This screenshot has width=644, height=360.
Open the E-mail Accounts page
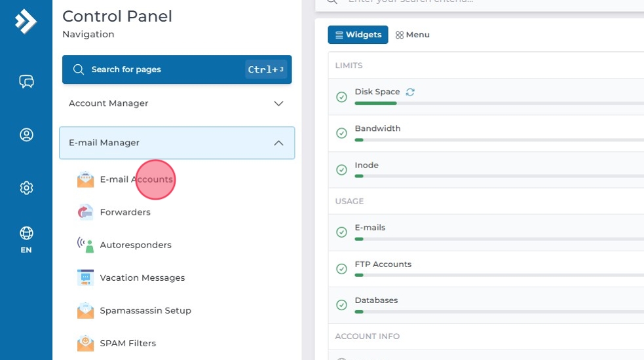[x=136, y=179]
